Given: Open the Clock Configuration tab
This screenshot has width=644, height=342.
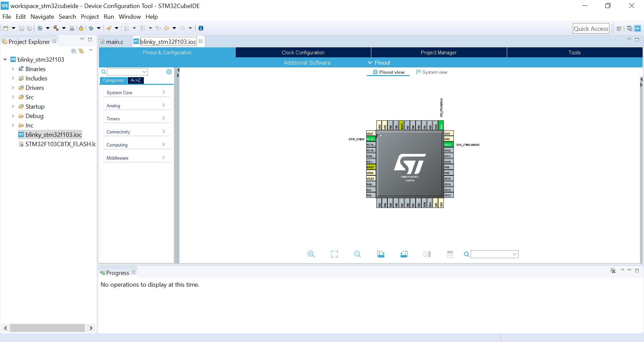Looking at the screenshot, I should click(x=303, y=53).
